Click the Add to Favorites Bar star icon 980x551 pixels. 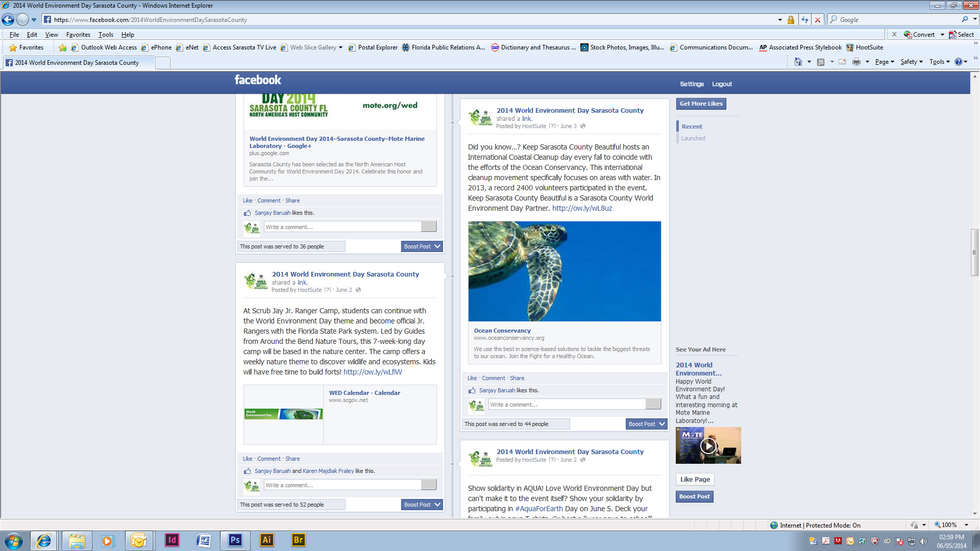[63, 47]
